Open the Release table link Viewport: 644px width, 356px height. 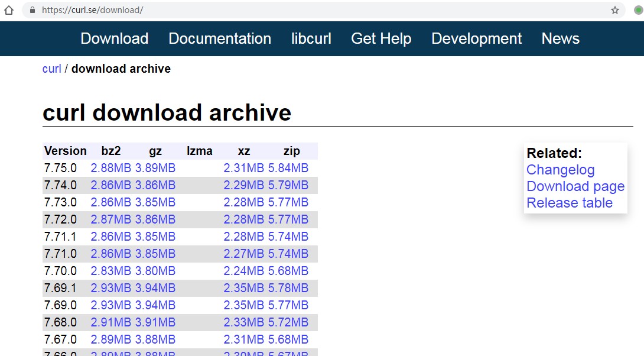(x=569, y=203)
